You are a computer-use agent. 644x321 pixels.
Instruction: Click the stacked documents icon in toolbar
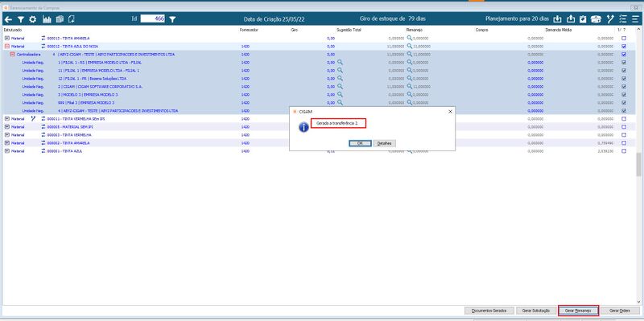[60, 19]
